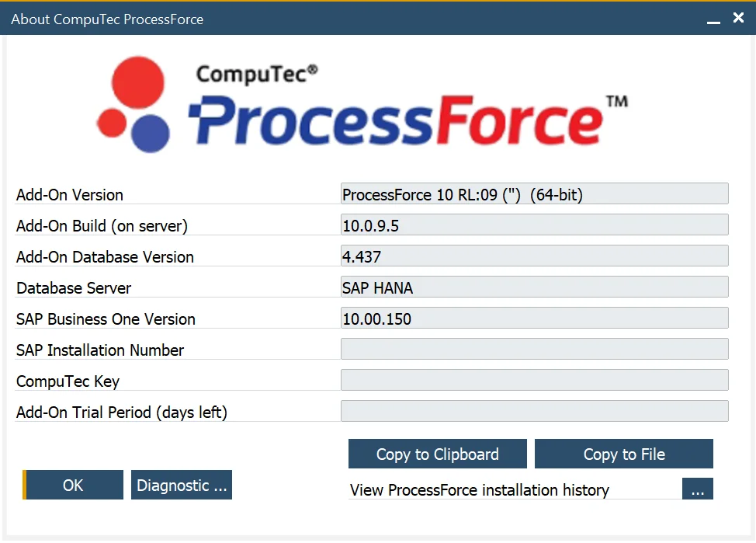Select the Add-On Database Version field
Screen dimensions: 756x543
pyautogui.click(x=534, y=256)
